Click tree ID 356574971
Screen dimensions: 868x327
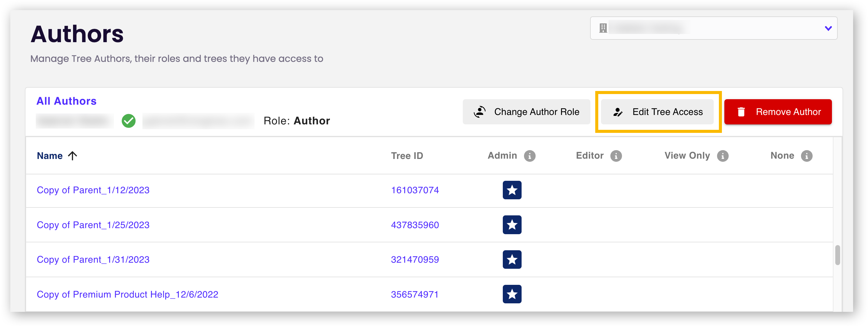415,294
